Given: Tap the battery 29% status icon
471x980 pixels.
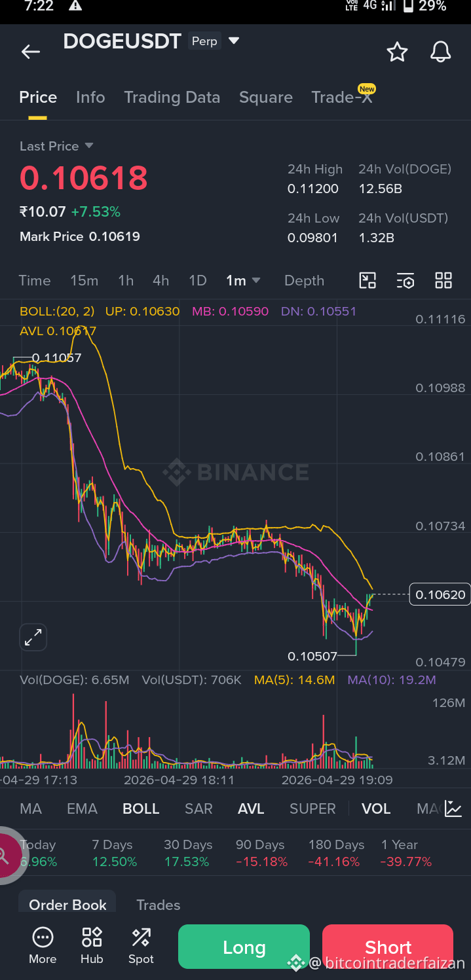Looking at the screenshot, I should pyautogui.click(x=424, y=6).
